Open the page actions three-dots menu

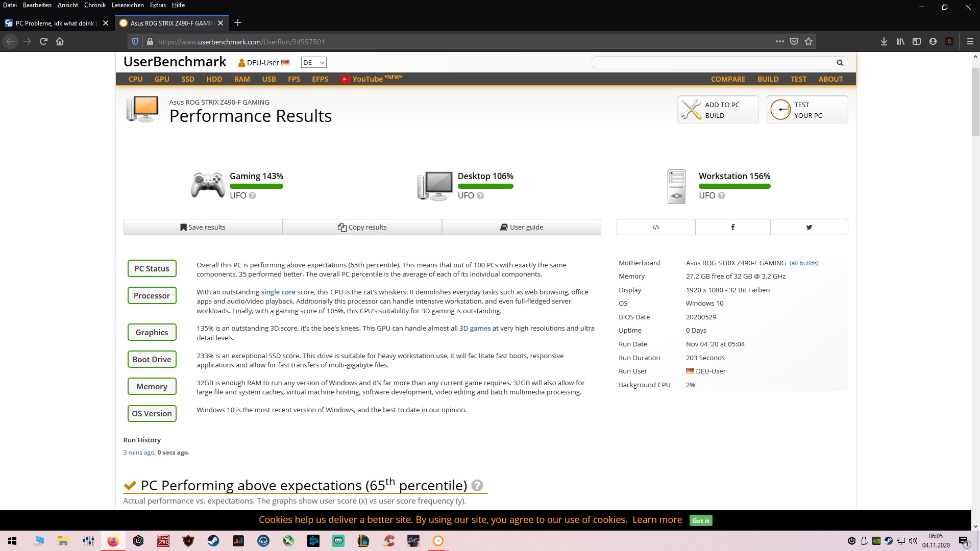(779, 42)
